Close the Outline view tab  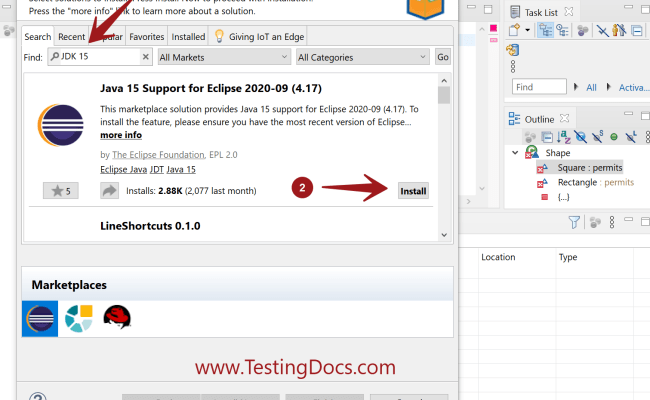[564, 118]
